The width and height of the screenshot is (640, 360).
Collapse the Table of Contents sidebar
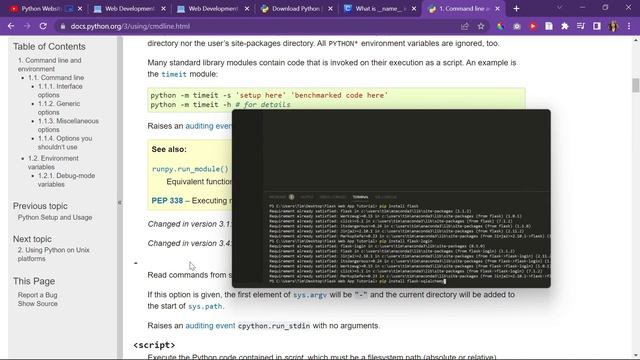pyautogui.click(x=120, y=202)
